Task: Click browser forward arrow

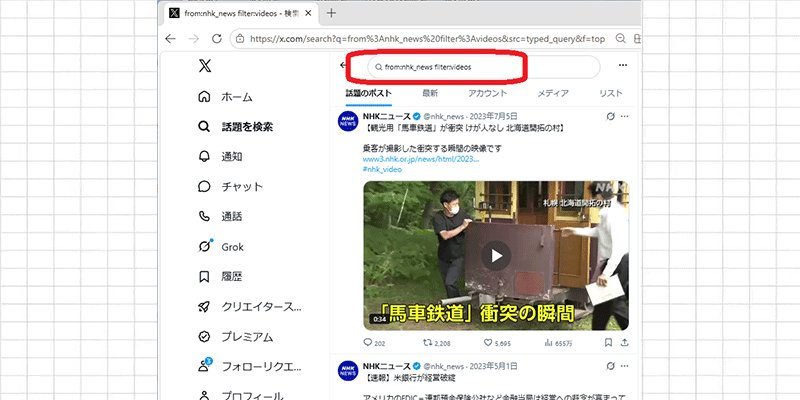Action: tap(193, 39)
